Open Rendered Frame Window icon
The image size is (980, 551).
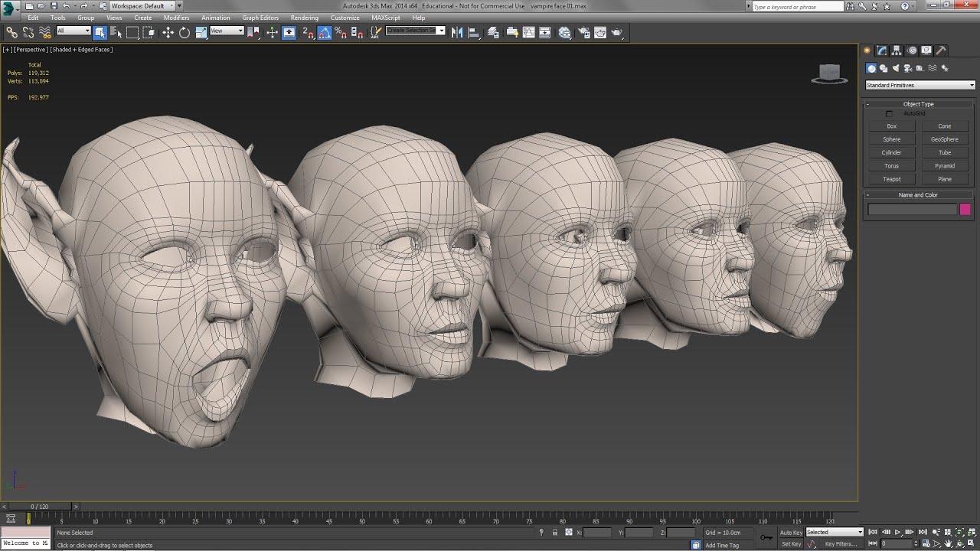click(600, 32)
